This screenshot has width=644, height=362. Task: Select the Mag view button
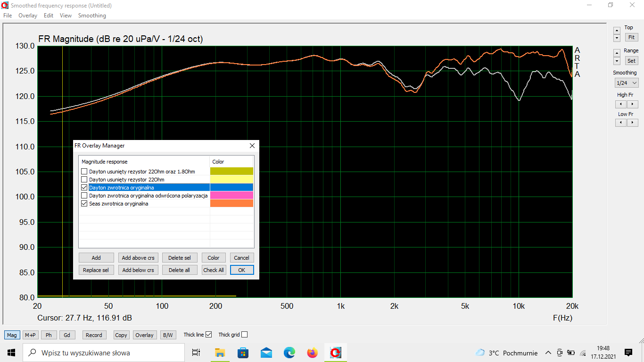coord(12,335)
